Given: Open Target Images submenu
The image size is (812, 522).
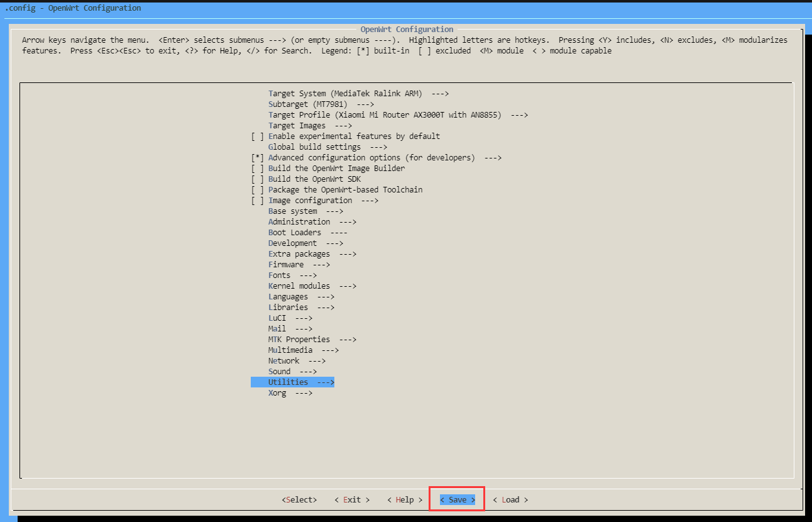Looking at the screenshot, I should (310, 126).
